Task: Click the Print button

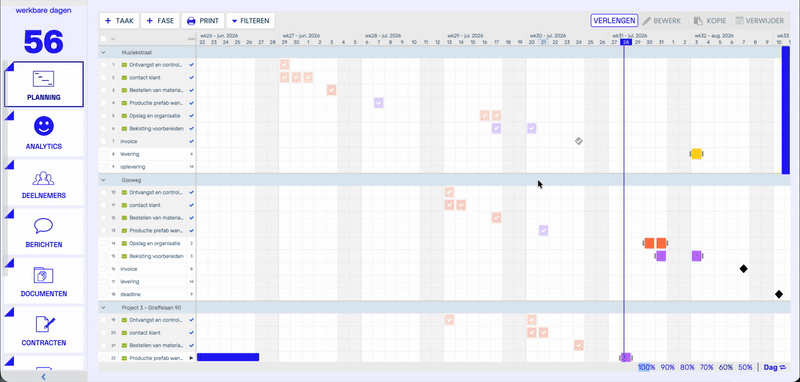Action: (203, 21)
